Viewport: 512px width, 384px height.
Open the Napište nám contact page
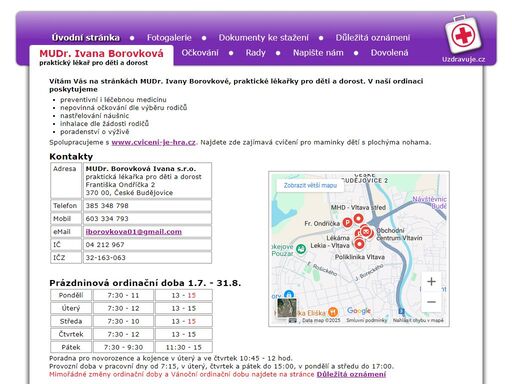318,53
